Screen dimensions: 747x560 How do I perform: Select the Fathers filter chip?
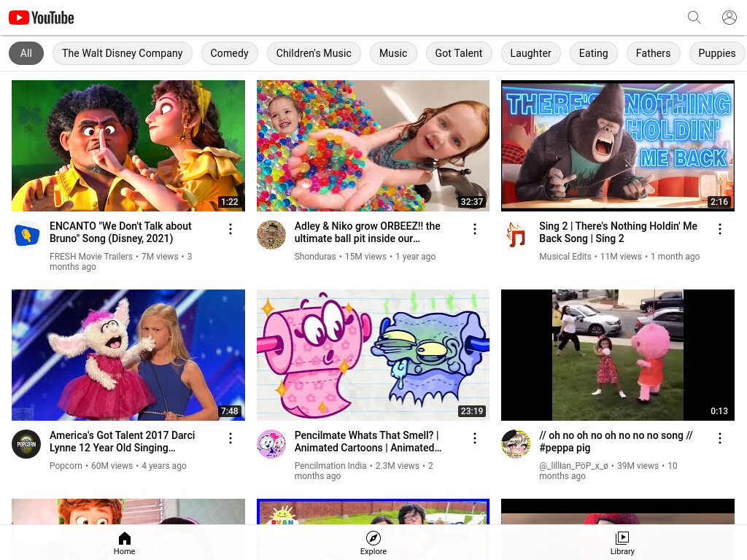[653, 53]
